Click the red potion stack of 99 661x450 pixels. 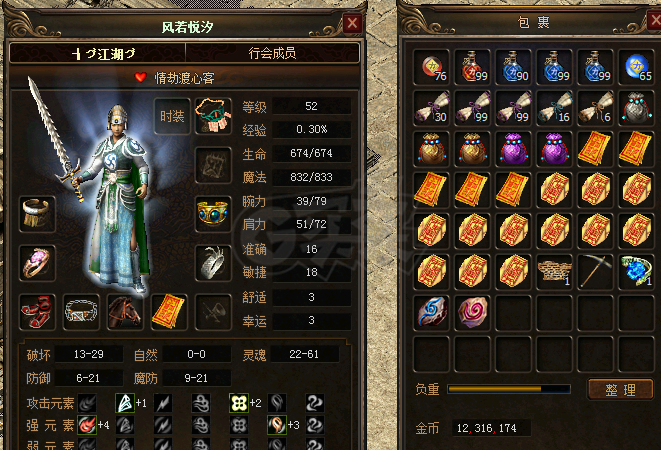(x=473, y=67)
